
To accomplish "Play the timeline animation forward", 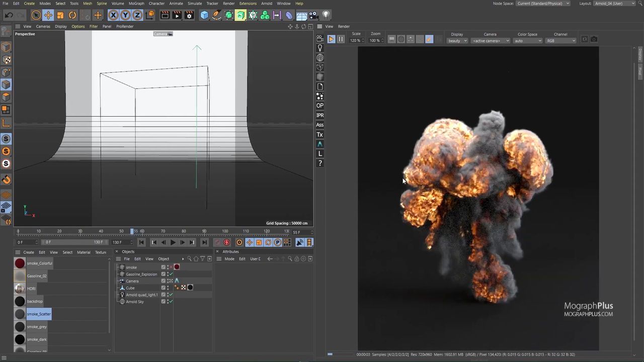I will pos(173,242).
